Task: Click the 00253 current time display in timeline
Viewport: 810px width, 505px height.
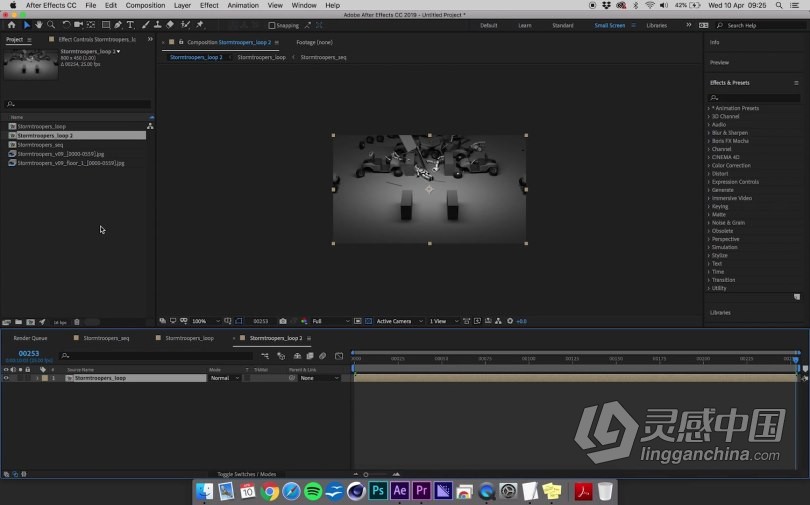Action: [29, 354]
